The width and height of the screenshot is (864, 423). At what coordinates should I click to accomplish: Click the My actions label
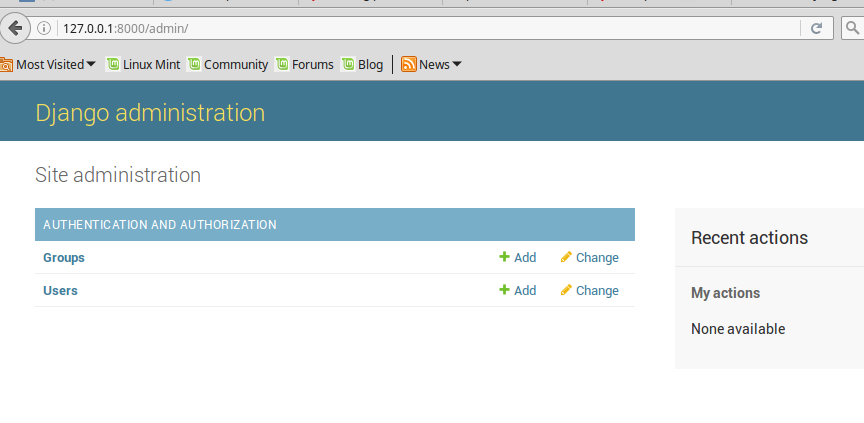point(725,293)
